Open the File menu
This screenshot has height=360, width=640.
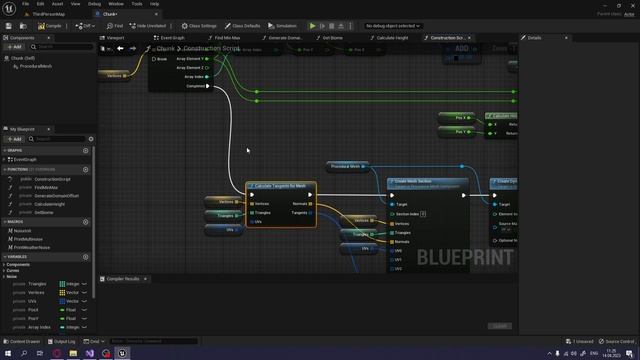click(x=25, y=4)
